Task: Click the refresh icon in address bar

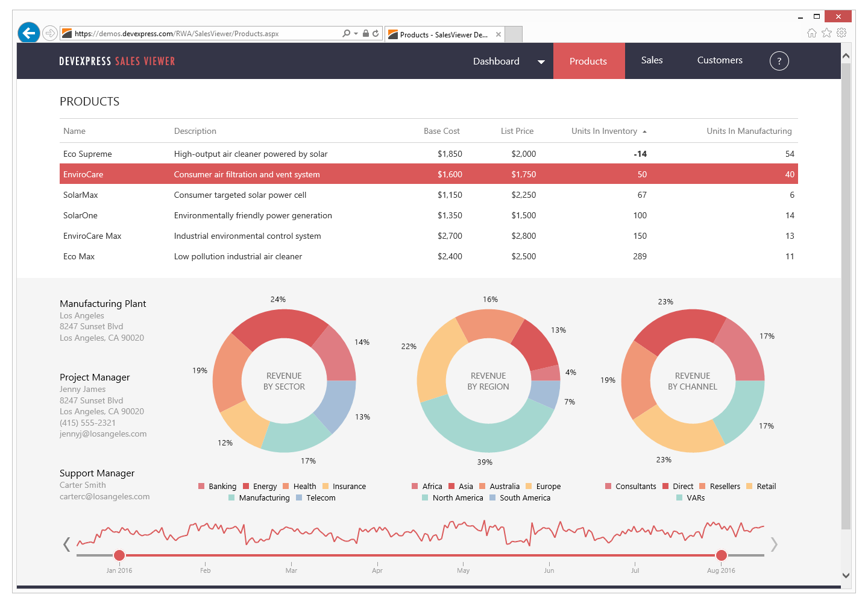Action: point(376,34)
